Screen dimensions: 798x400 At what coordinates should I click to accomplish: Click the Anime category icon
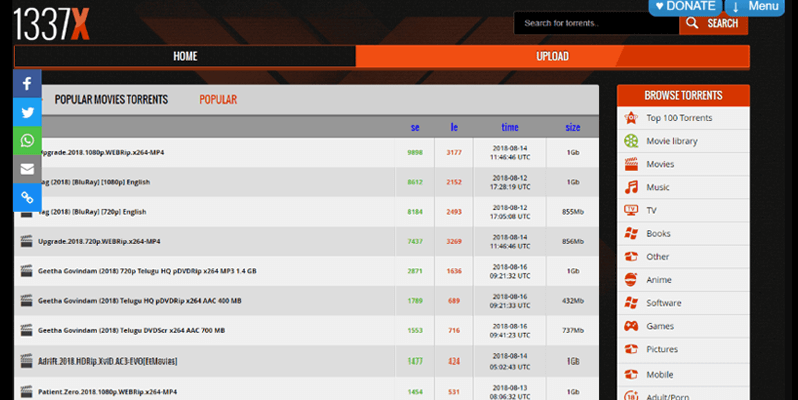pyautogui.click(x=631, y=280)
